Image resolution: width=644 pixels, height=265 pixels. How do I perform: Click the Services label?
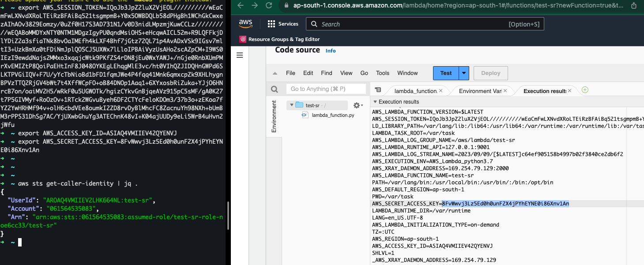click(x=288, y=24)
